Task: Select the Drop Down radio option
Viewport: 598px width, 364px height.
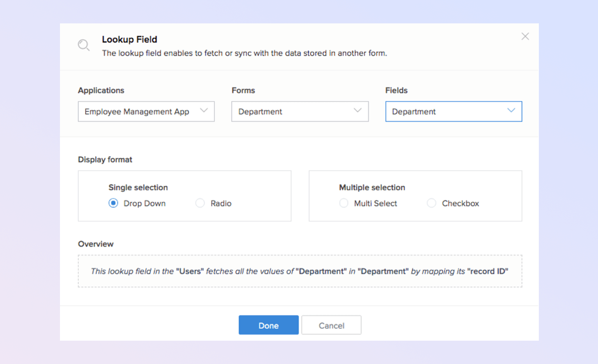Action: click(x=113, y=203)
